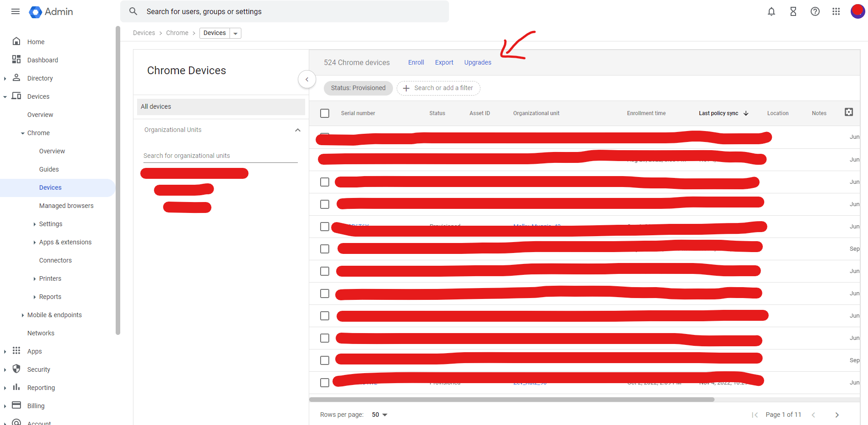Click the Upgrades link

[x=477, y=62]
